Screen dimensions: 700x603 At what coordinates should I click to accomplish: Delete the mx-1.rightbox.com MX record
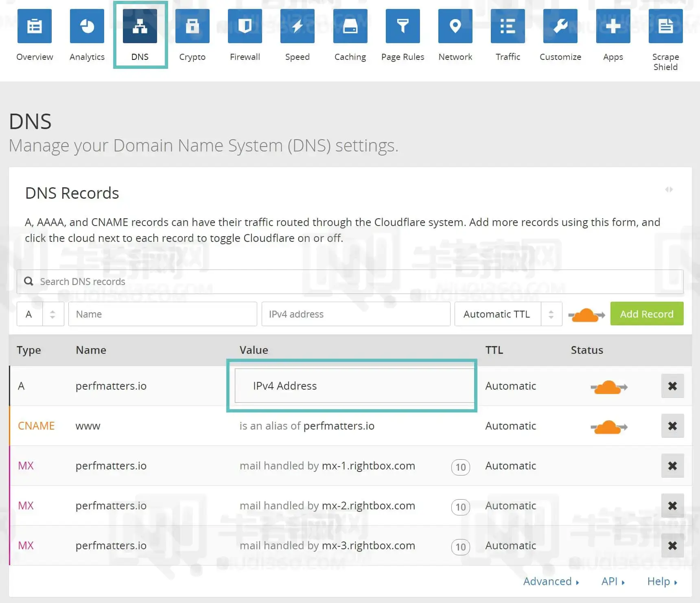[x=673, y=466]
